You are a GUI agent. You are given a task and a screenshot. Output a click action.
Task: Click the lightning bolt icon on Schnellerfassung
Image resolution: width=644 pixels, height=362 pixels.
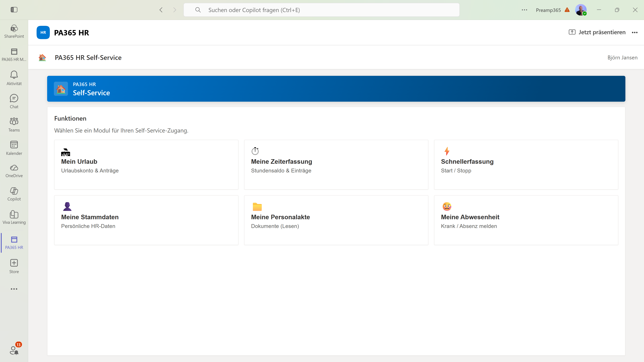[x=447, y=151]
